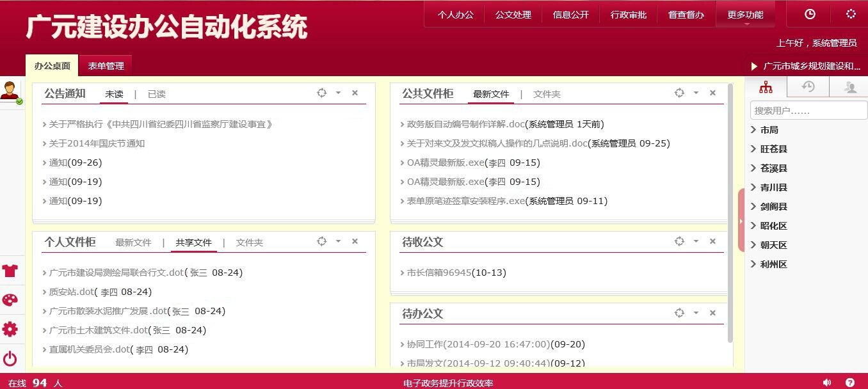Open recent contacts history tab icon
868x389 pixels.
pos(808,88)
